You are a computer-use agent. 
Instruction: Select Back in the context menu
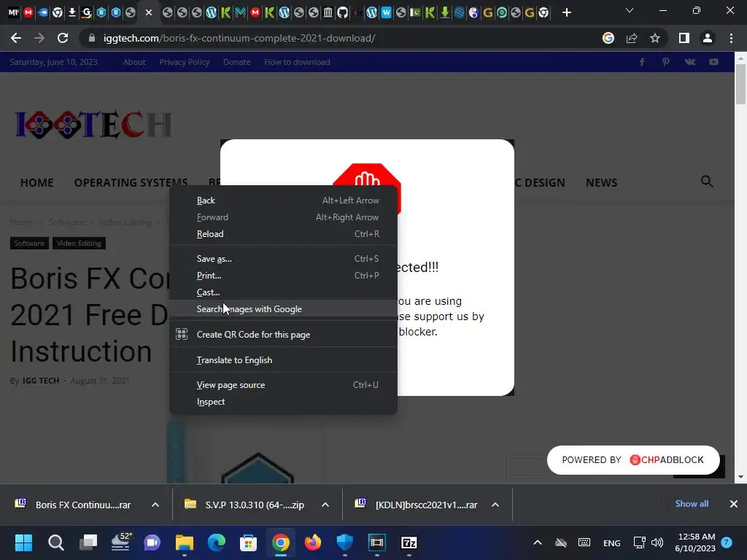(x=284, y=201)
